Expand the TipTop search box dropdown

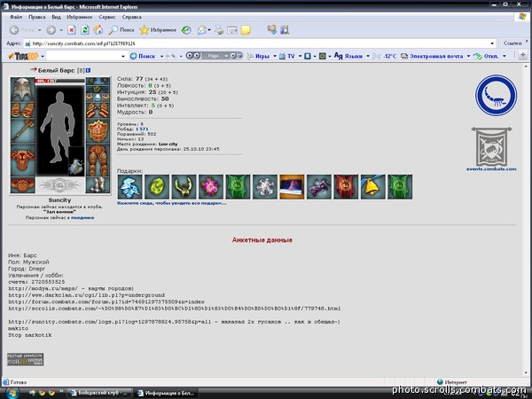pyautogui.click(x=123, y=57)
